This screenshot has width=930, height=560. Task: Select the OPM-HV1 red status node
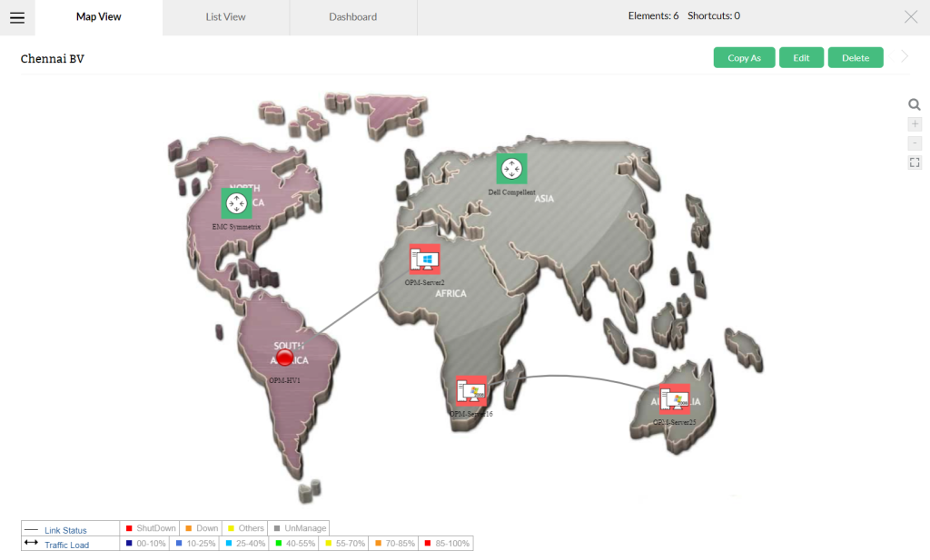[x=284, y=358]
